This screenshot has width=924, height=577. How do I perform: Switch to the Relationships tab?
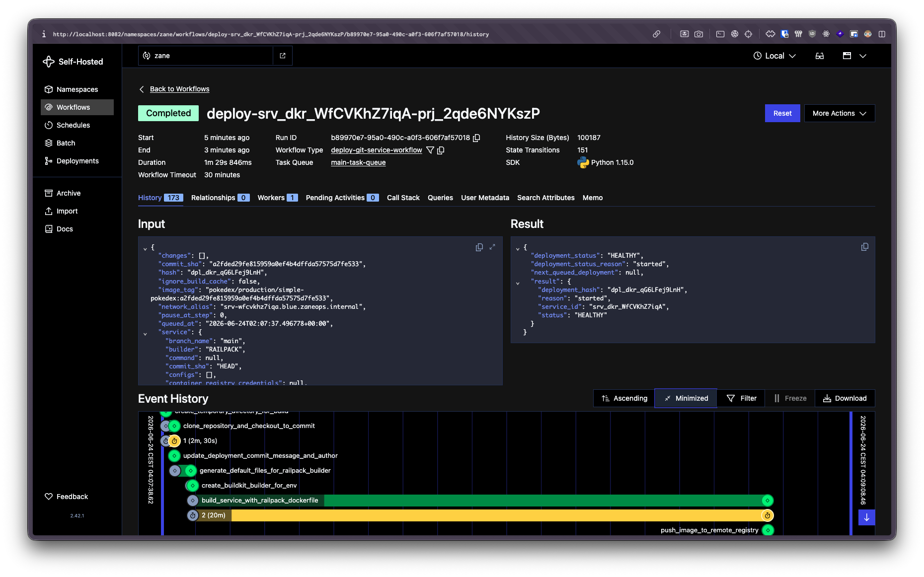pos(220,198)
